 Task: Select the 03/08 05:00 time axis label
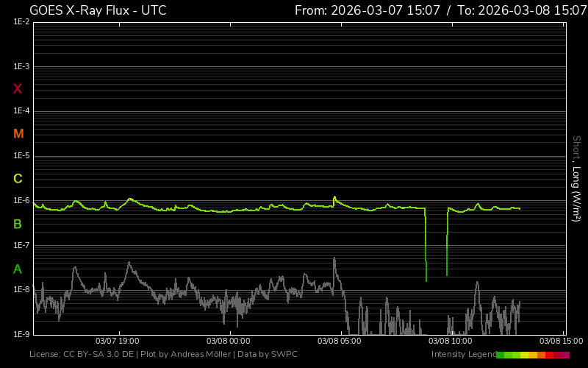coord(338,342)
